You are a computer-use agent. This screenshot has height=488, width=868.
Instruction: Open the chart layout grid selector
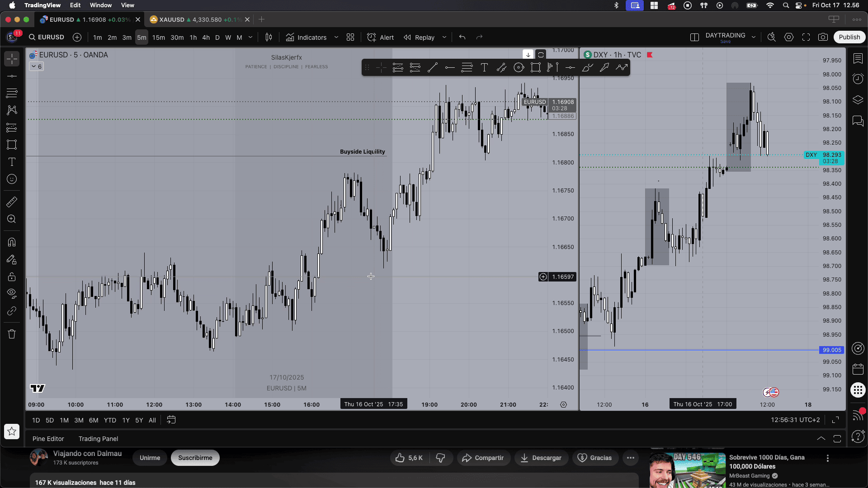pyautogui.click(x=350, y=38)
